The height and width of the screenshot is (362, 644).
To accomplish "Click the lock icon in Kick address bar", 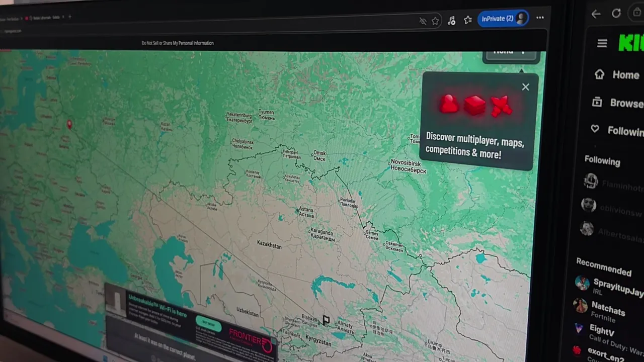I will click(x=638, y=13).
